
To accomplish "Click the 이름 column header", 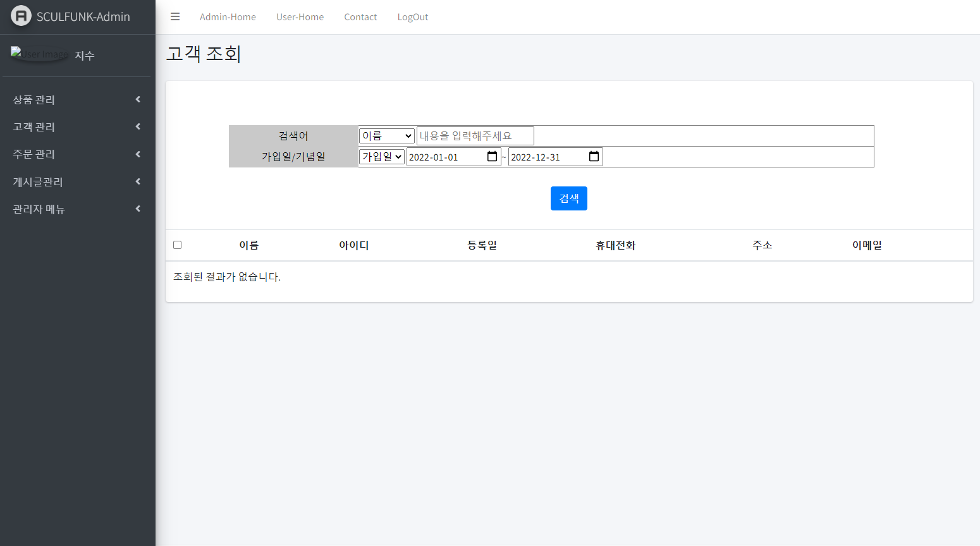I will pos(249,245).
